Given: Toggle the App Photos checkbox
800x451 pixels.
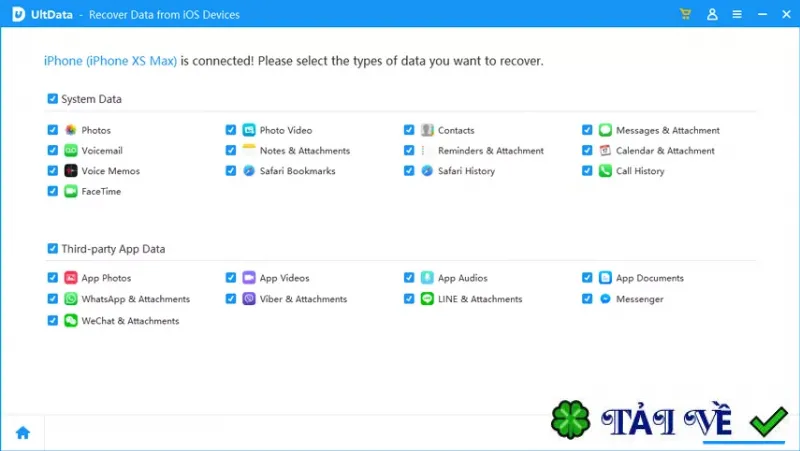Looking at the screenshot, I should tap(53, 277).
